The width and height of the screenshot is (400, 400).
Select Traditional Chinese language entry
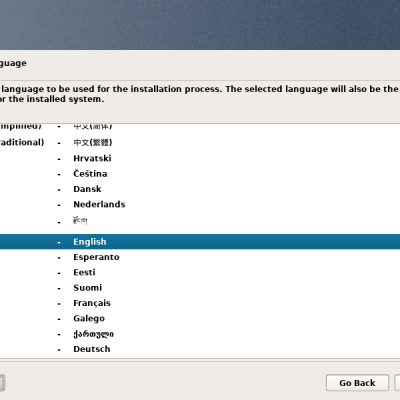tap(200, 143)
